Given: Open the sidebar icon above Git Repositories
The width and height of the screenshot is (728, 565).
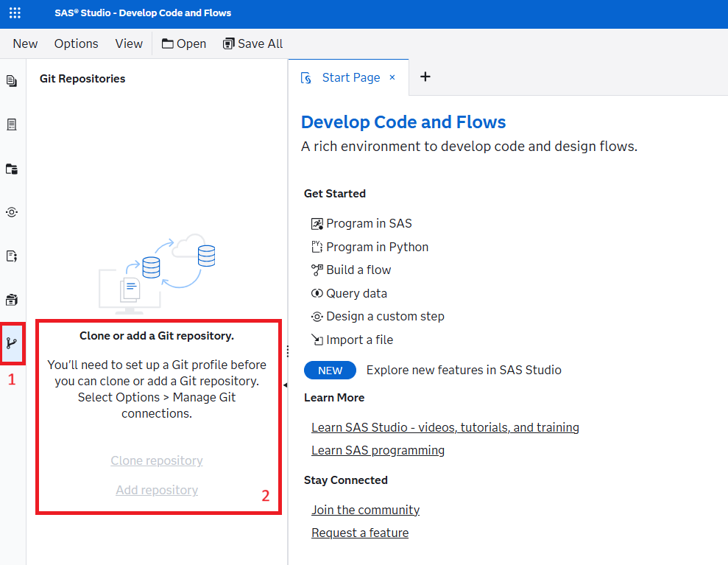Looking at the screenshot, I should [x=12, y=300].
